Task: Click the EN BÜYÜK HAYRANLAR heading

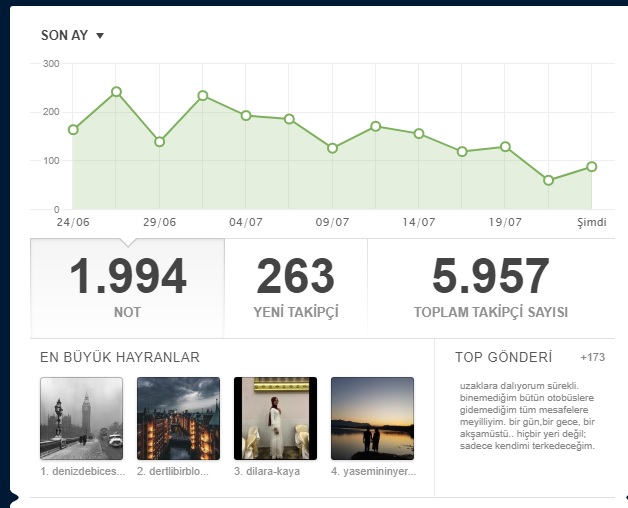Action: coord(120,357)
